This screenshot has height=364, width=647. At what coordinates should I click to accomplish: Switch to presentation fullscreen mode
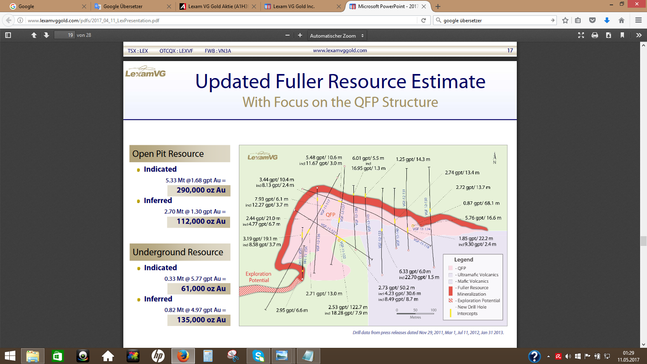581,35
